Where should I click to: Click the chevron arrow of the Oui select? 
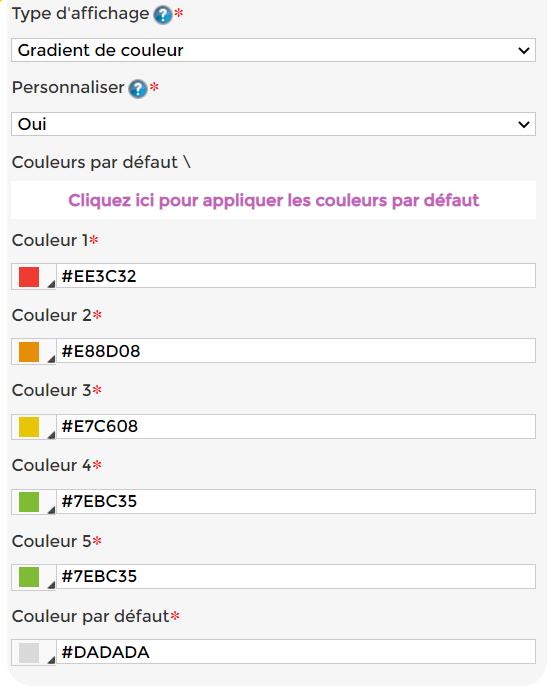[524, 125]
